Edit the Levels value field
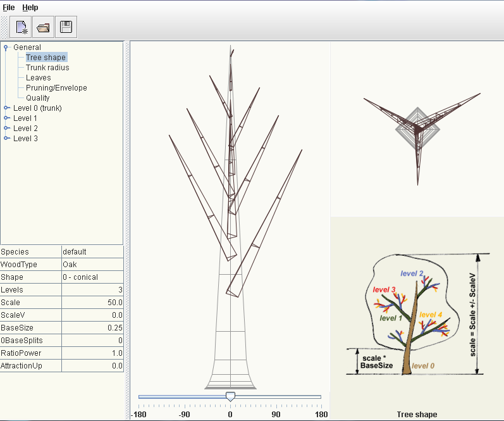 tap(92, 290)
